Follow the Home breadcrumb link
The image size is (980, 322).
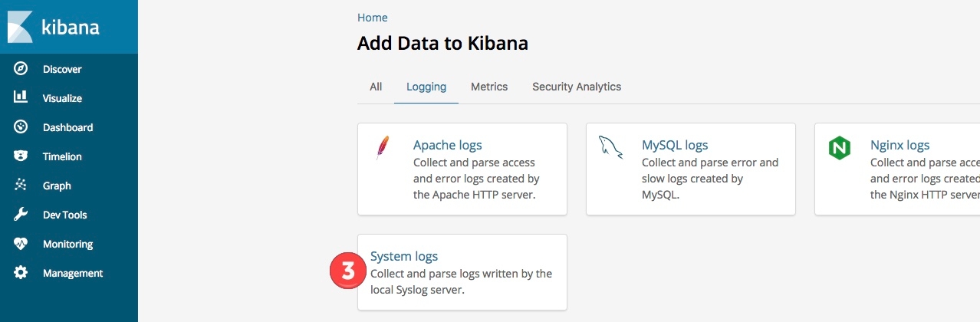point(373,17)
